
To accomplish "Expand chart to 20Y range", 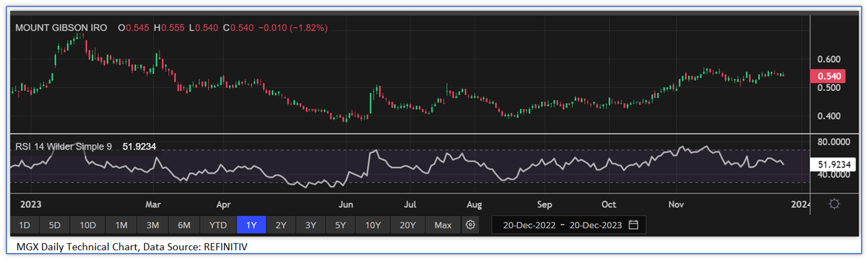I will pyautogui.click(x=408, y=225).
